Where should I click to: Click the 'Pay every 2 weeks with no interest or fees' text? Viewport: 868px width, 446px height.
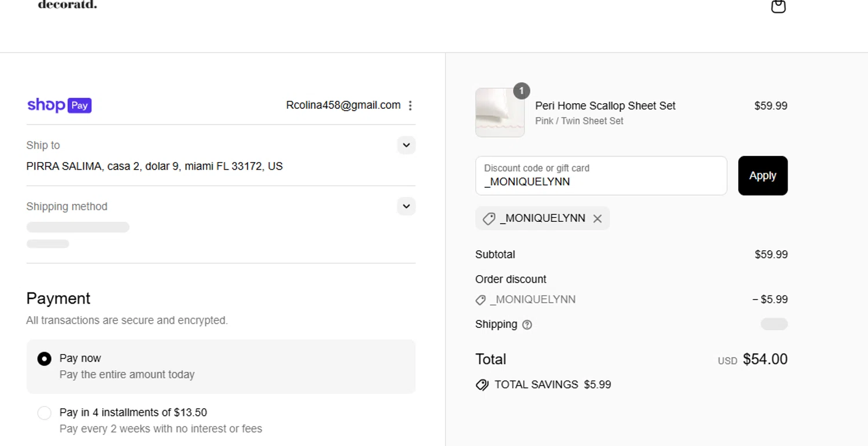tap(161, 429)
